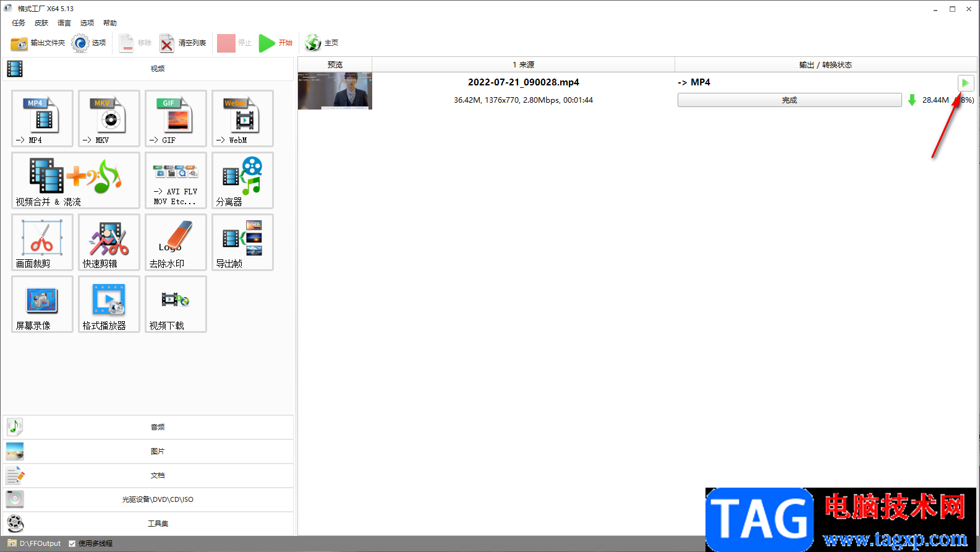Launch the 分离器 tool
The image size is (980, 552).
(x=242, y=180)
